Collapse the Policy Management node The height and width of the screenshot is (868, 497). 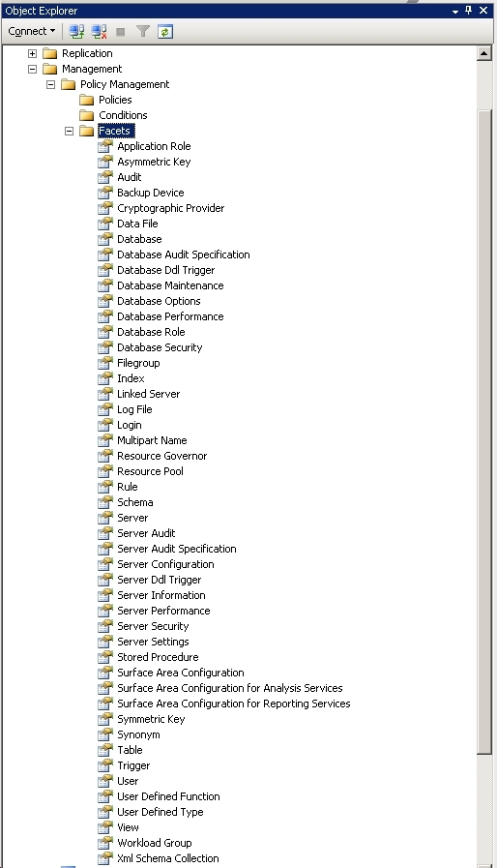pos(51,84)
